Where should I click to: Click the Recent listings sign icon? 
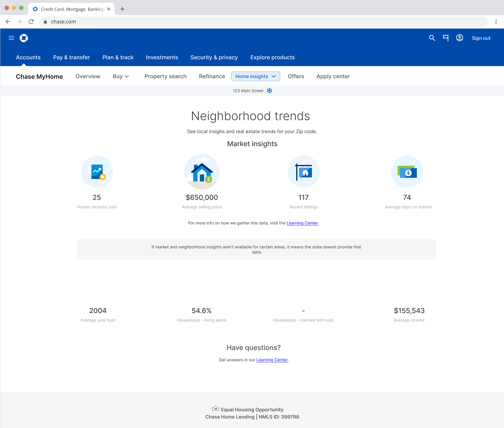tap(304, 172)
